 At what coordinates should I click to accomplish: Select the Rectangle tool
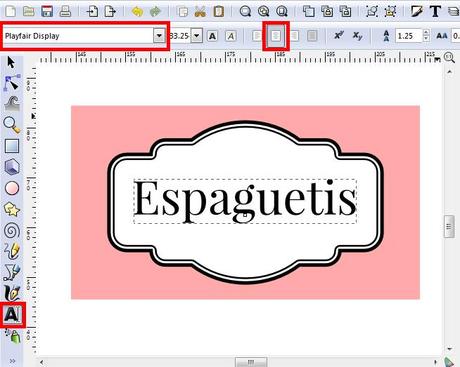click(x=12, y=146)
